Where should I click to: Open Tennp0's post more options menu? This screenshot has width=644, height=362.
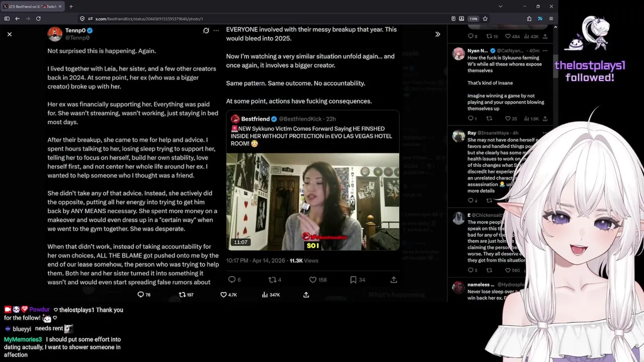(x=216, y=31)
